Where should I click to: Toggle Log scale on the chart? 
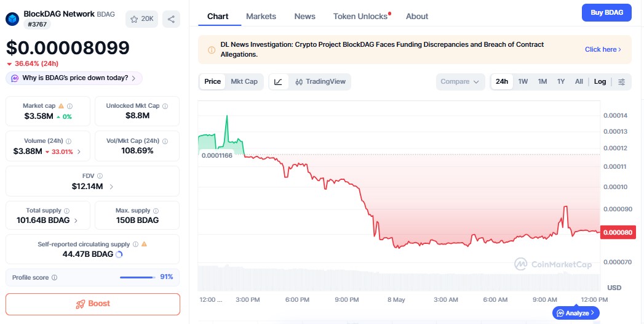click(x=600, y=81)
